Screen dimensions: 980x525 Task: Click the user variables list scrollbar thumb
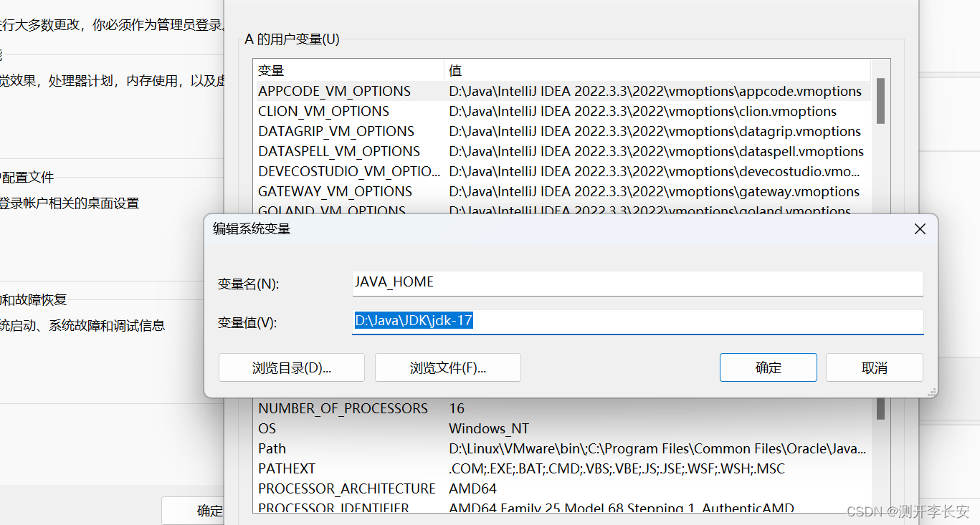[x=880, y=101]
